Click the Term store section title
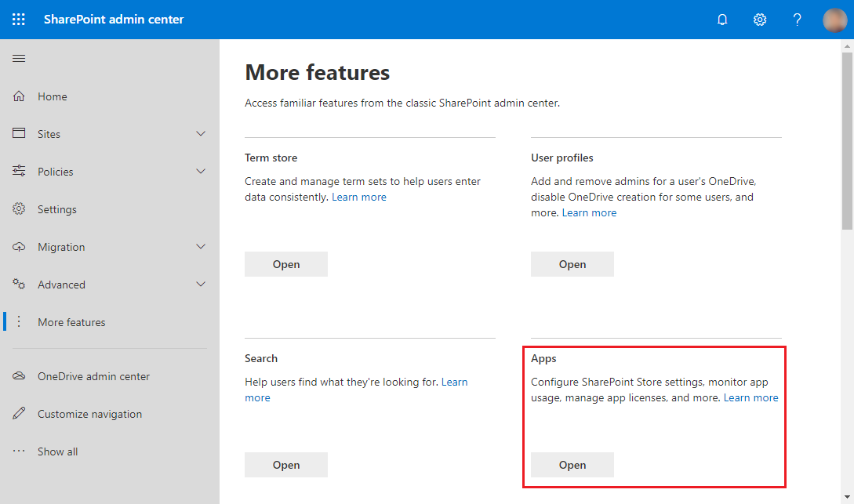 271,158
